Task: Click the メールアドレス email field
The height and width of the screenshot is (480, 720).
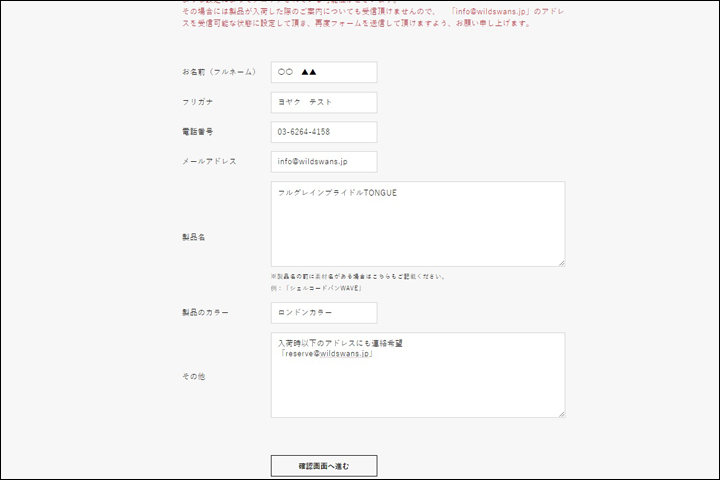Action: (323, 162)
